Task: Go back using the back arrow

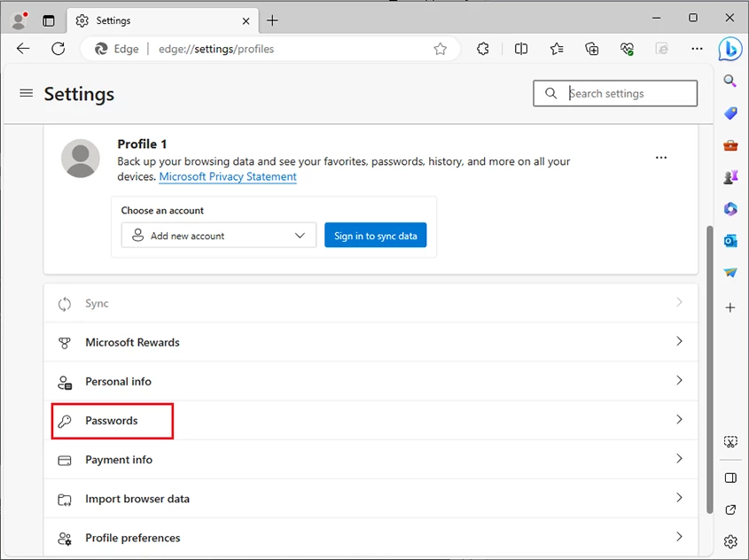Action: [x=23, y=49]
